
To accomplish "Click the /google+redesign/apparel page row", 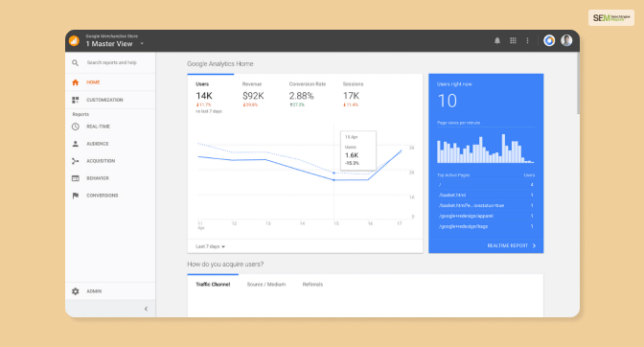I will pyautogui.click(x=486, y=216).
